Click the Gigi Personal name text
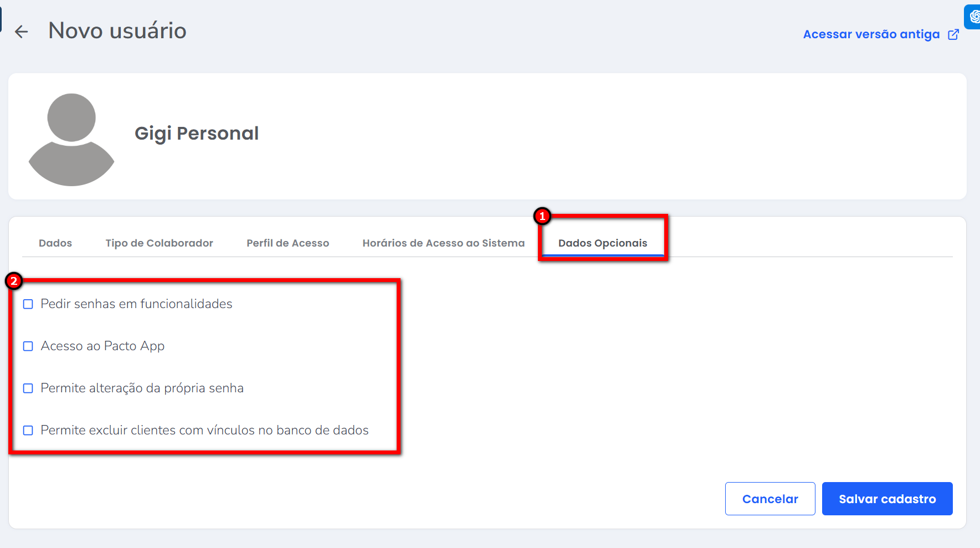 click(x=197, y=134)
